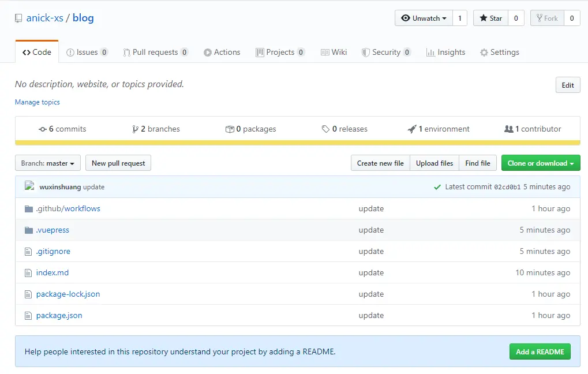Open the .github/workflows folder

click(68, 208)
